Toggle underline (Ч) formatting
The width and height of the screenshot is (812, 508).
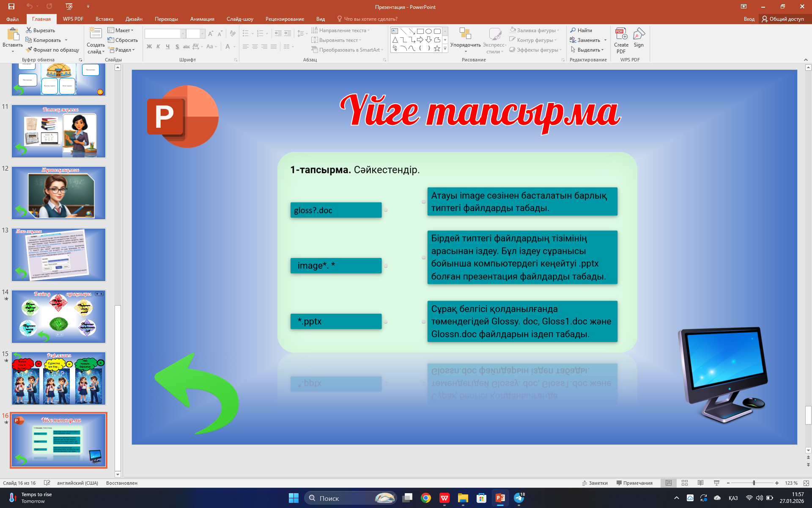point(168,47)
